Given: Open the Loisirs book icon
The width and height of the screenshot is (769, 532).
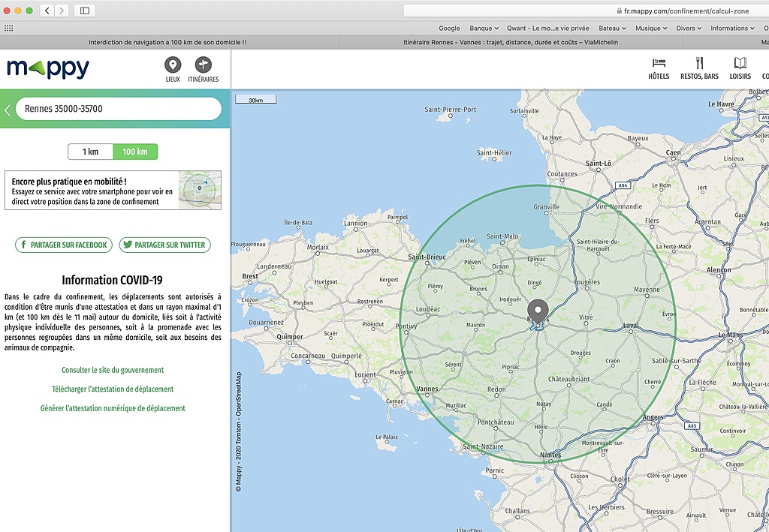Looking at the screenshot, I should coord(740,63).
